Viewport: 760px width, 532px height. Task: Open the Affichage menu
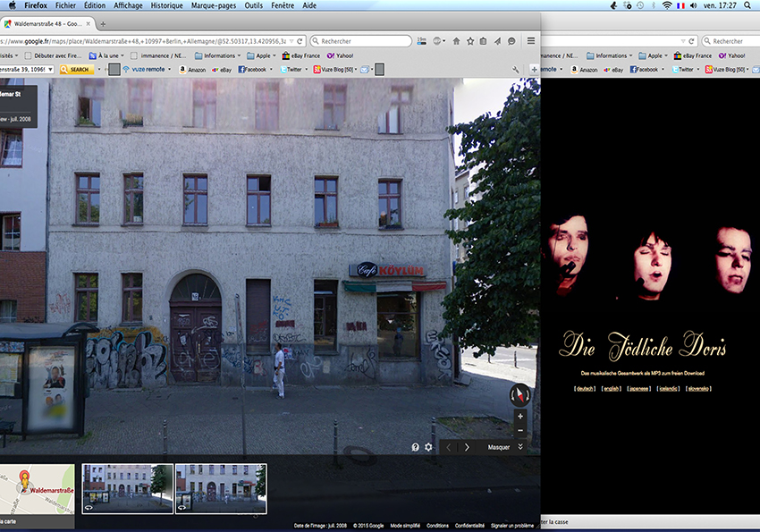coord(128,5)
